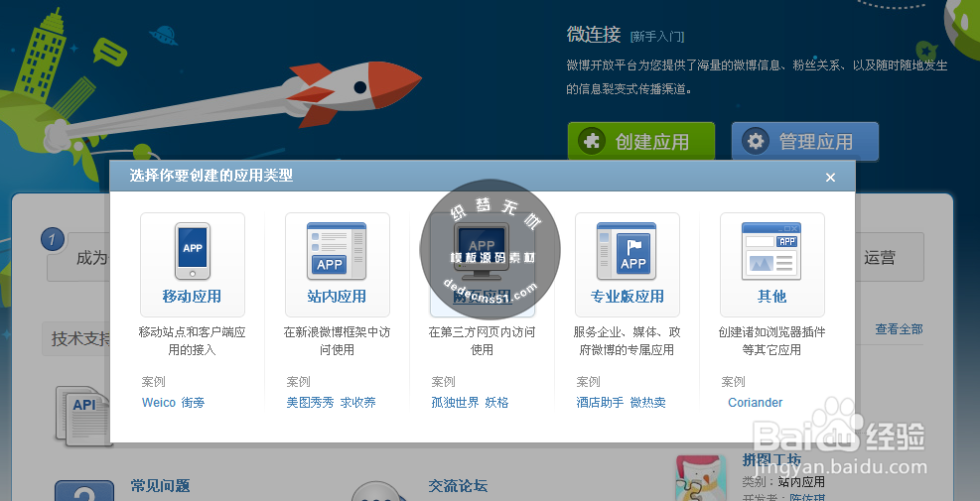Choose the monitor icon for web app
This screenshot has width=980, height=501.
point(482,251)
